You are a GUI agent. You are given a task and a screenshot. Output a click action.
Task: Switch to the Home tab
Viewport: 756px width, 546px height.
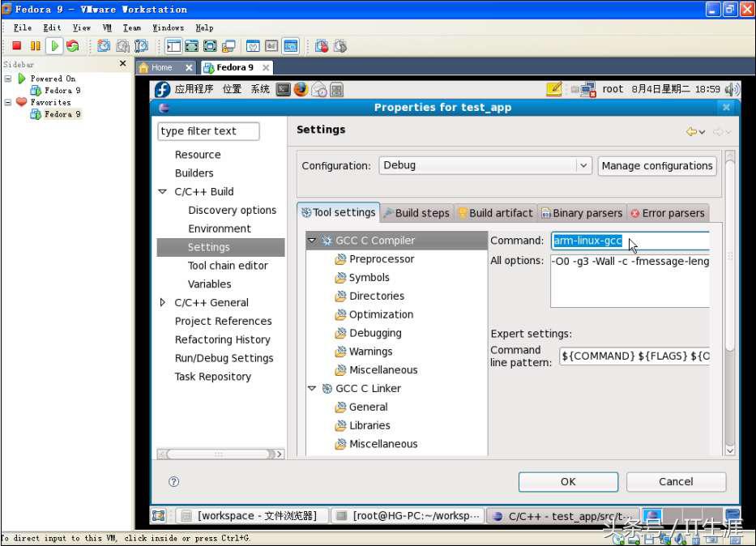tap(165, 67)
